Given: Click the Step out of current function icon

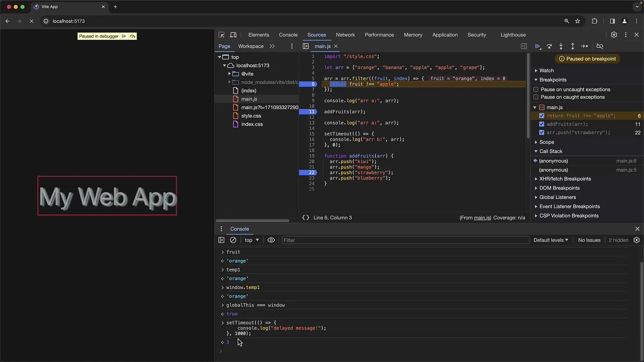Looking at the screenshot, I should click(573, 46).
